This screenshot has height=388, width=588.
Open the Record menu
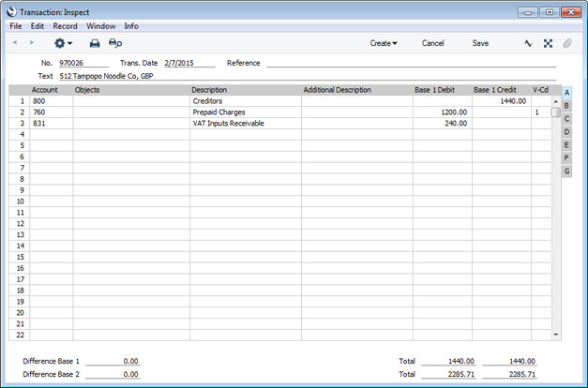[65, 26]
